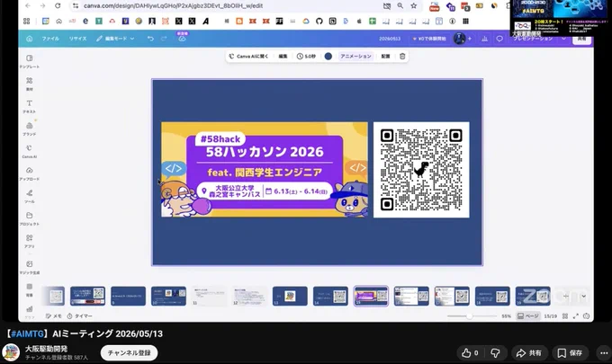612x364 pixels.
Task: Click the 20260513 design title
Action: [390, 39]
